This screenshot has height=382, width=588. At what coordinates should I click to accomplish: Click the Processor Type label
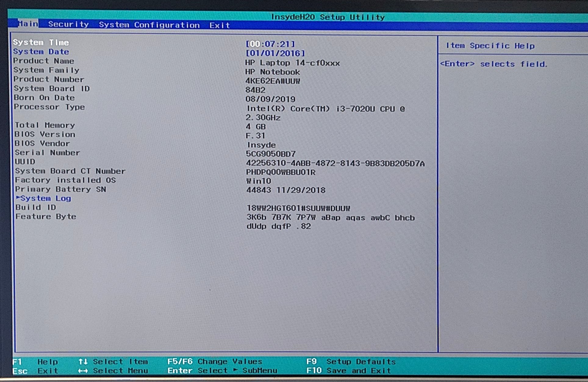click(x=49, y=107)
